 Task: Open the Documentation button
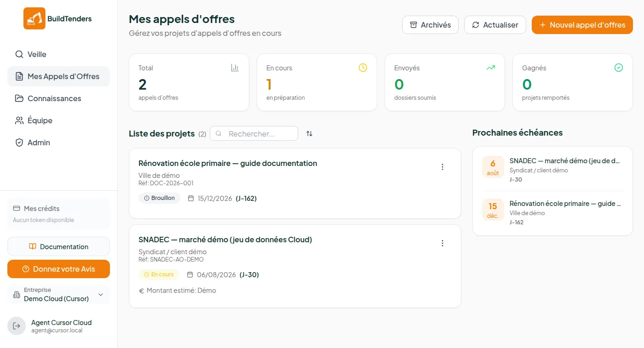(x=58, y=246)
